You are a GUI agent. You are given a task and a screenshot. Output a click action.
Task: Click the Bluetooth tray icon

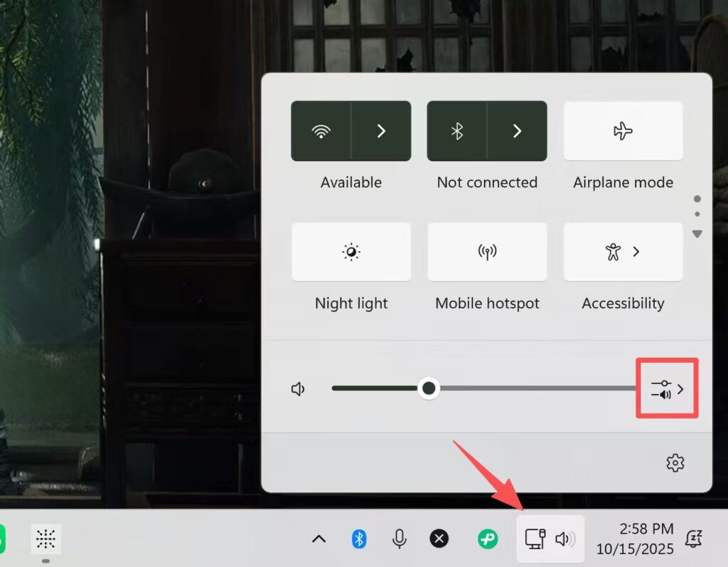click(360, 539)
